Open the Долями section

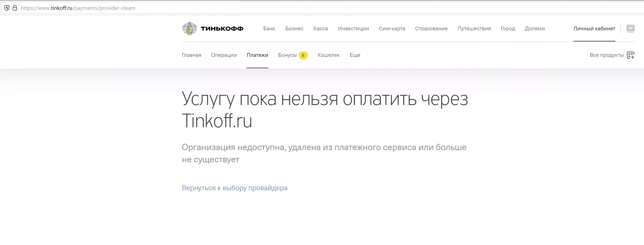tap(535, 29)
